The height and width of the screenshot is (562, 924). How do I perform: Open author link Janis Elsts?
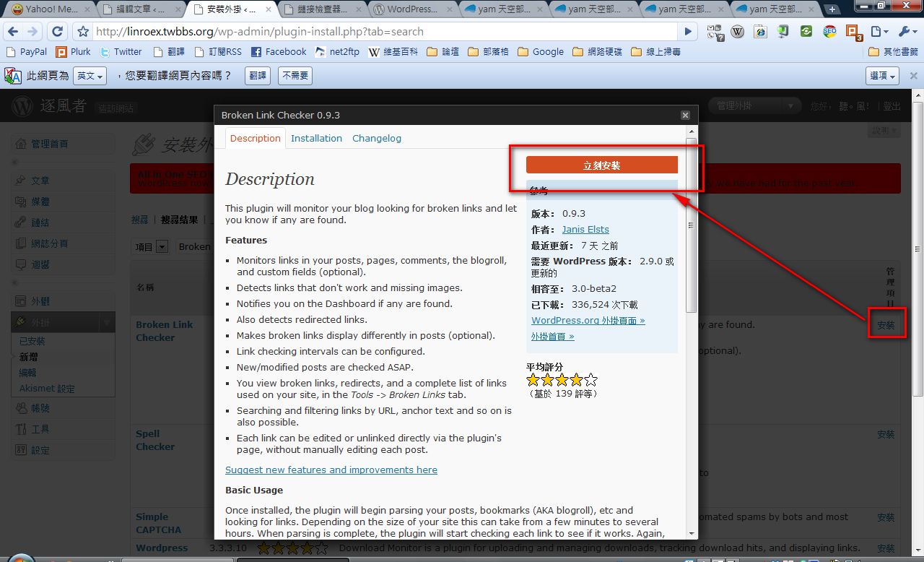pyautogui.click(x=585, y=229)
